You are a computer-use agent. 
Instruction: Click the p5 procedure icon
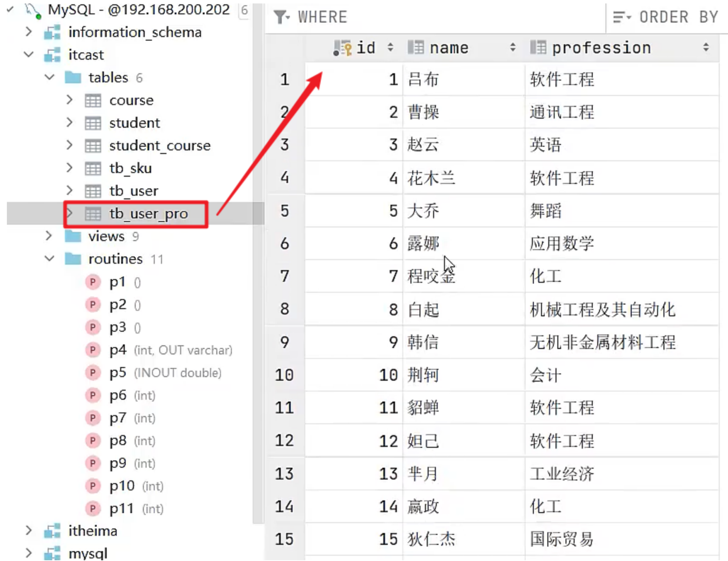click(93, 373)
